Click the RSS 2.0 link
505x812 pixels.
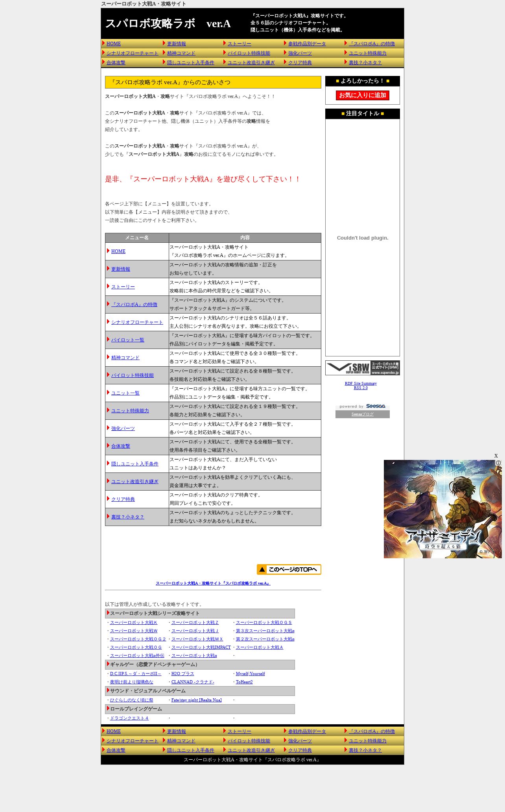[x=361, y=388]
